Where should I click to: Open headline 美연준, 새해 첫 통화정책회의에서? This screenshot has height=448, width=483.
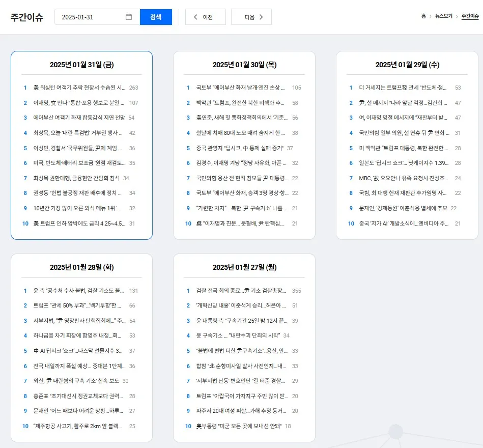(242, 118)
